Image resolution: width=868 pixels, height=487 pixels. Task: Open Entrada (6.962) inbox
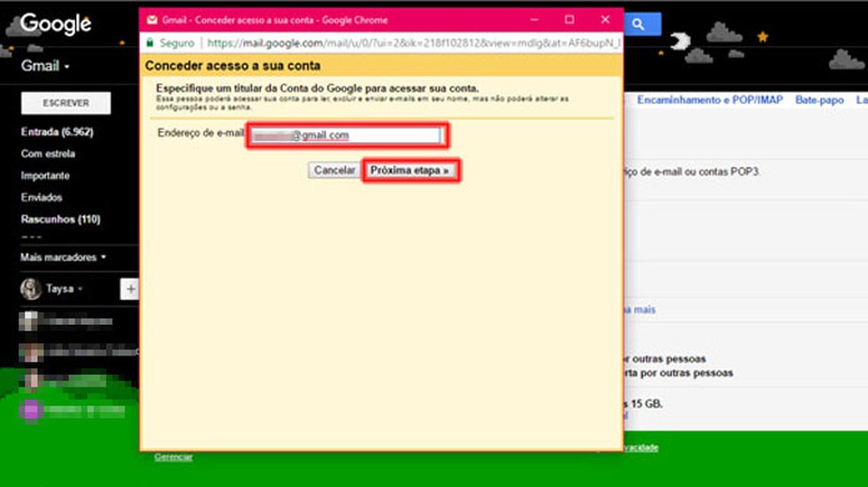57,131
